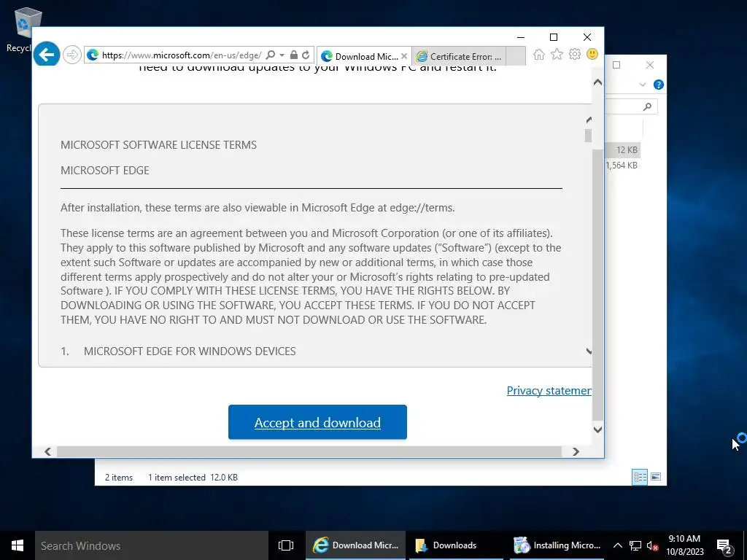
Task: Click '2 items' in Downloads status bar
Action: tap(119, 477)
